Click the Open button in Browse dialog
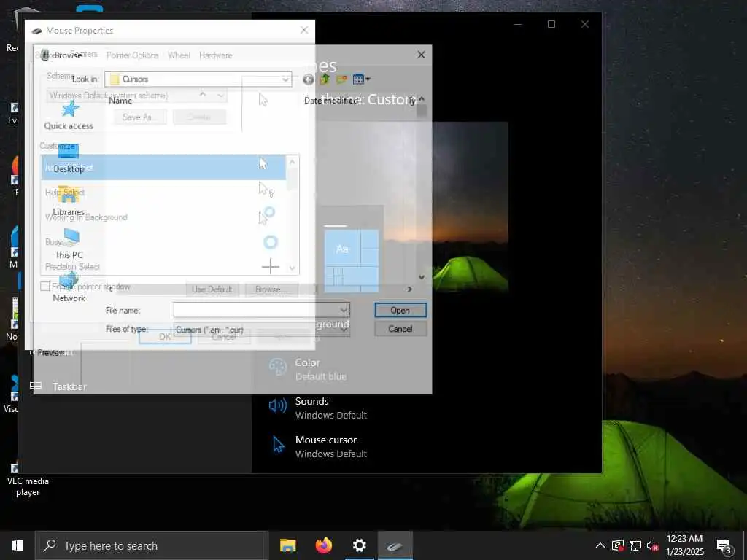This screenshot has width=747, height=560. click(x=400, y=311)
